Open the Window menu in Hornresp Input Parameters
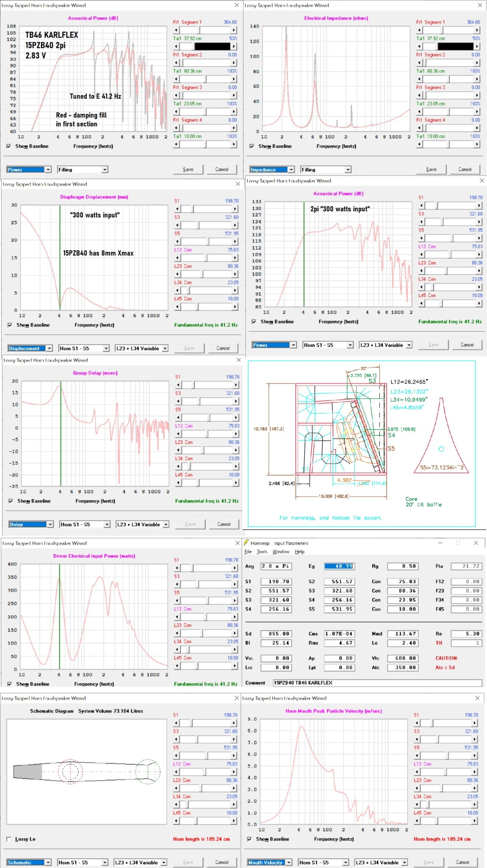487x868 pixels. tap(281, 552)
